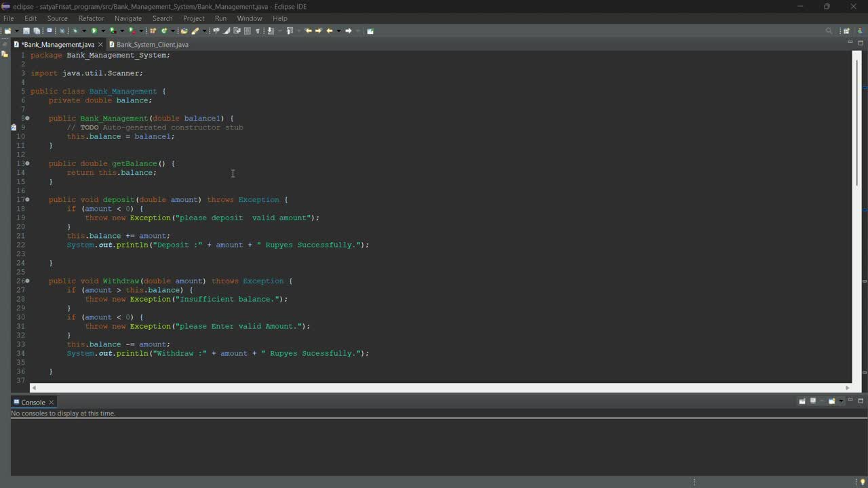
Task: Click the Debug bug icon
Action: click(75, 30)
